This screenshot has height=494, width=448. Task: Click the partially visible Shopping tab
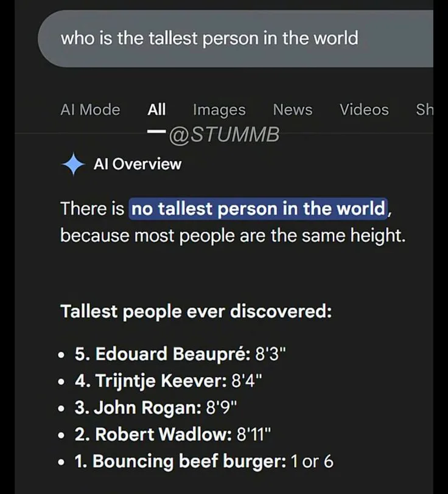[x=424, y=110]
